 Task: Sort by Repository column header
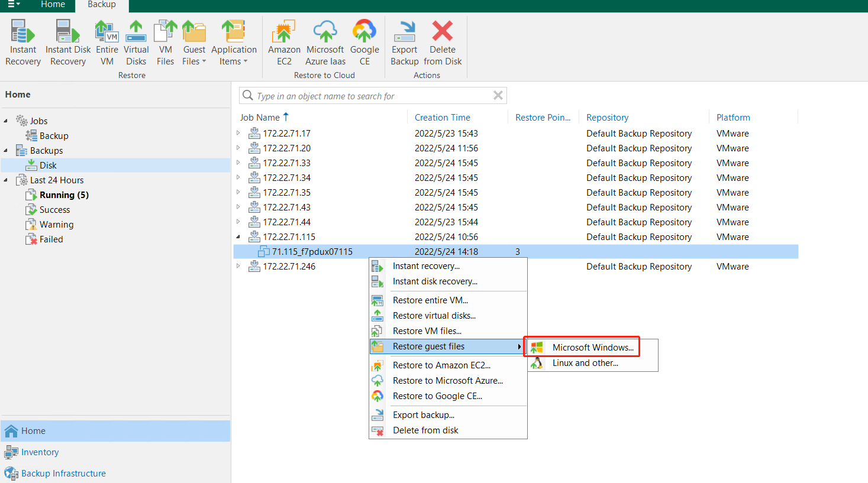click(x=607, y=117)
